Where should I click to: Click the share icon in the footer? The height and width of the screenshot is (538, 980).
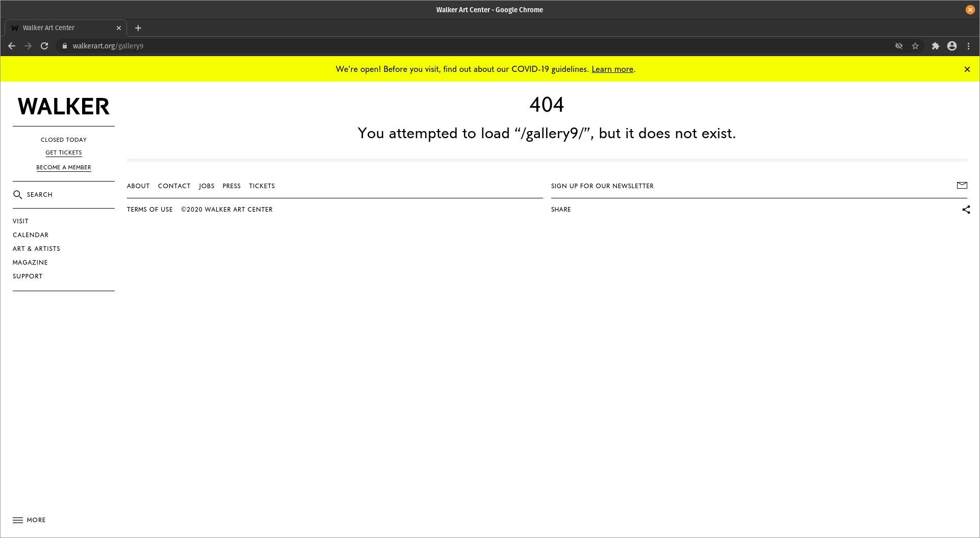coord(966,210)
